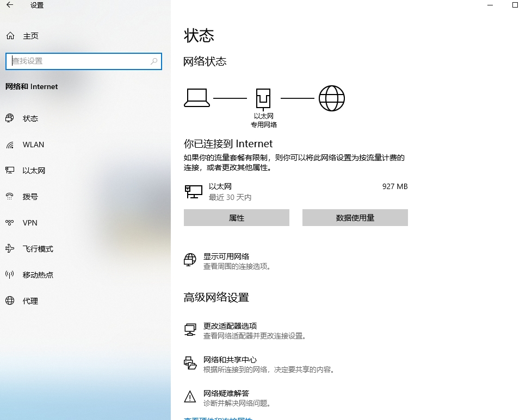Click the Ethernet port icon in diagram
532x420 pixels.
[x=263, y=98]
